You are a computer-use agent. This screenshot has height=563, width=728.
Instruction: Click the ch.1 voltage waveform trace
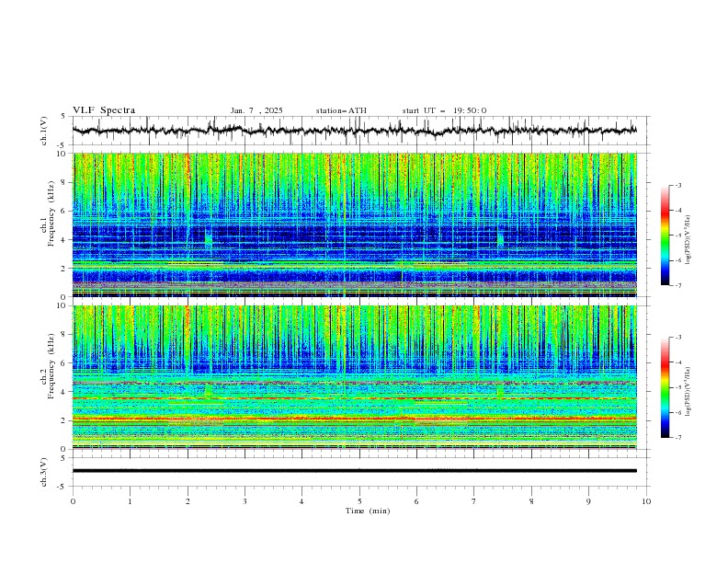[x=354, y=131]
